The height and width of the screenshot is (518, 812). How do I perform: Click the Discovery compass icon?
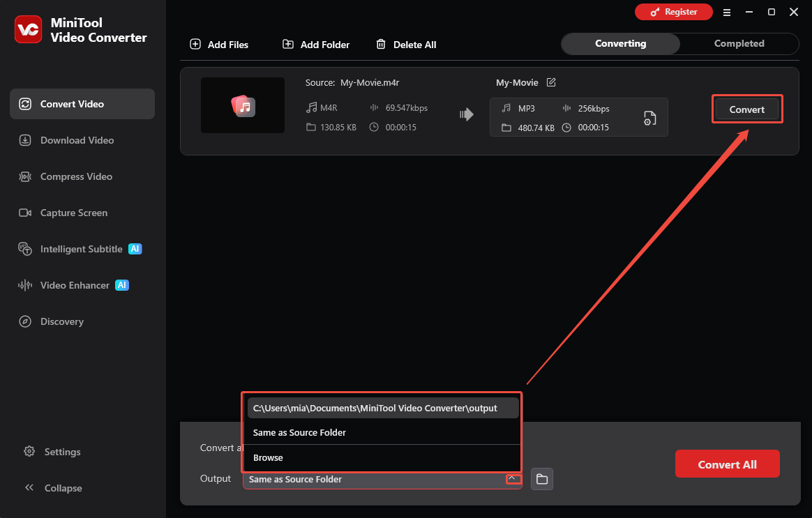[25, 321]
